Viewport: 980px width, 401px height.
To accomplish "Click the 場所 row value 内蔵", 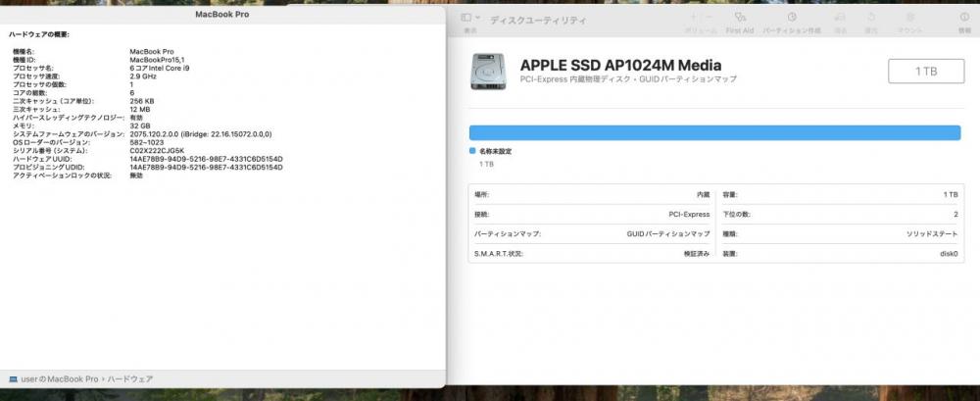I will tap(704, 194).
